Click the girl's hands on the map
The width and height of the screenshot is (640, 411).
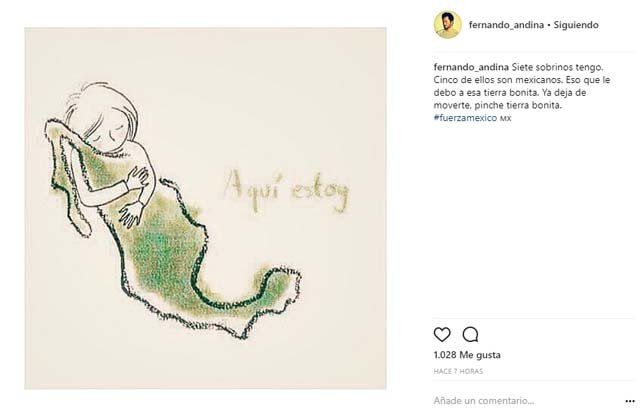(135, 196)
